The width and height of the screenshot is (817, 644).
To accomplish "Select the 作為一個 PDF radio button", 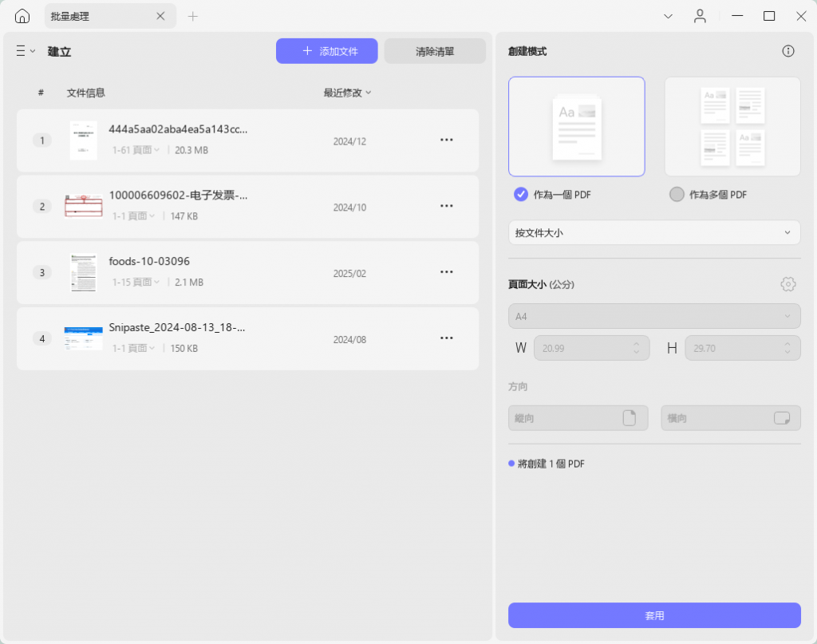I will (x=520, y=195).
